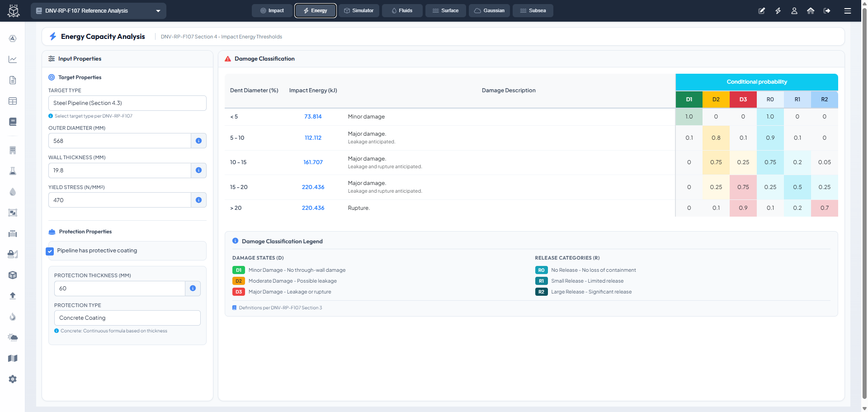This screenshot has width=868, height=412.
Task: Open settings gear in left sidebar
Action: coord(13,379)
